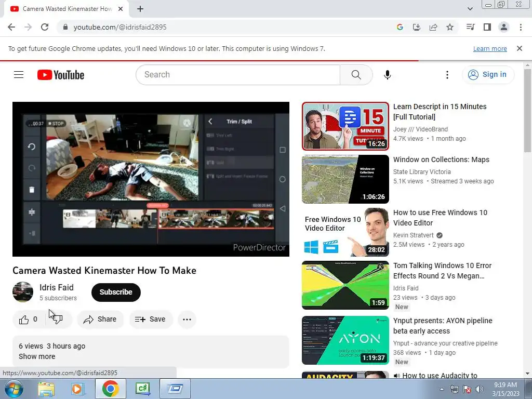This screenshot has height=399, width=532.
Task: Open the C# application in taskbar
Action: tap(142, 389)
